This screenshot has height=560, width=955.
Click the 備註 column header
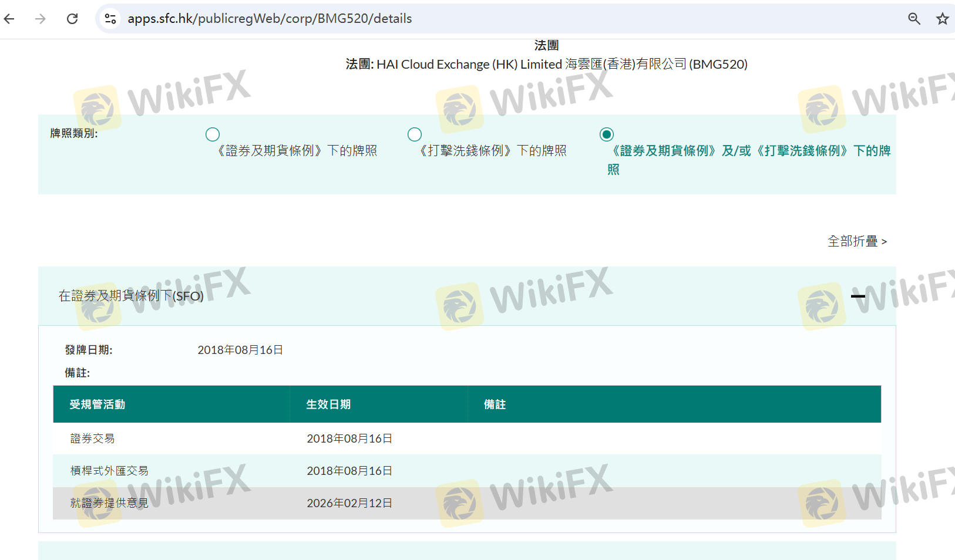point(495,404)
